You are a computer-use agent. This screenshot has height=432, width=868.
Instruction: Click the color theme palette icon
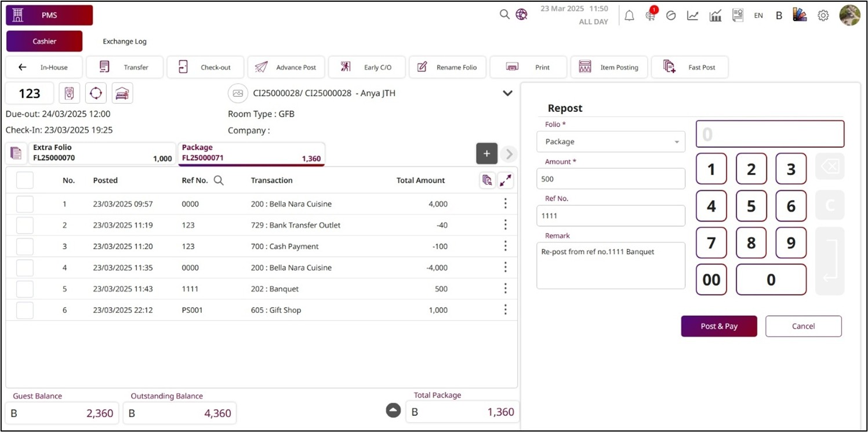[800, 16]
